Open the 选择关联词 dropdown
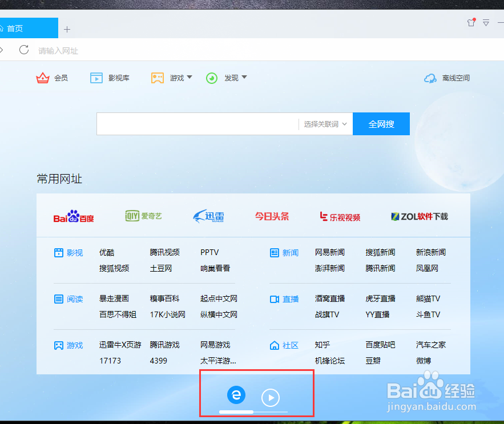Screen dimensions: 504x424 (x=325, y=124)
